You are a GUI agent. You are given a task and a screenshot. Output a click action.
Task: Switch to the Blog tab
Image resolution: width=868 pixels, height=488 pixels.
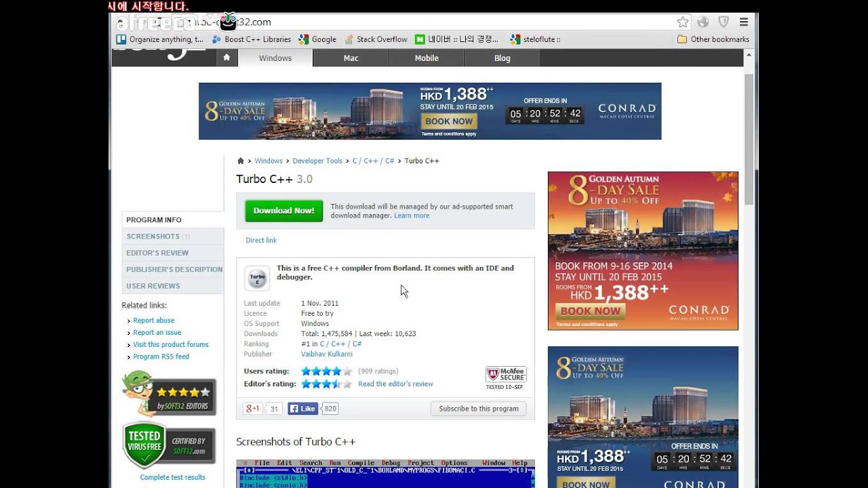point(502,58)
